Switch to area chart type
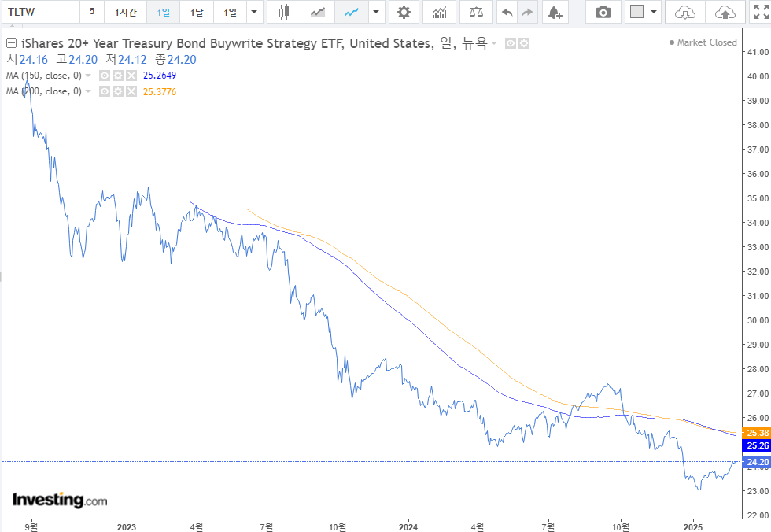Viewport: 771px width, 532px height. (318, 12)
